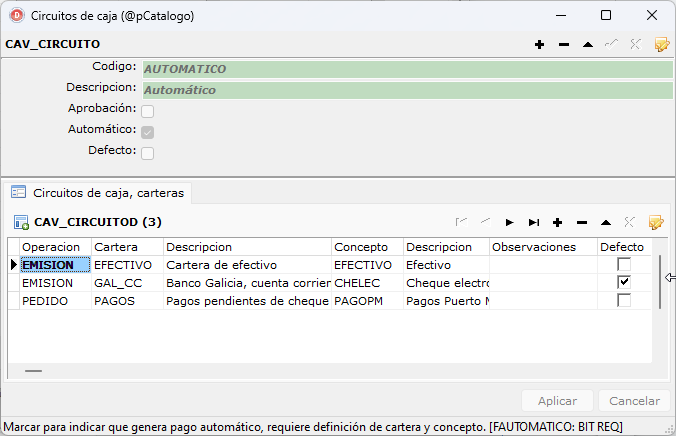Click the edit note icon in CAV_CIRCUITOD toolbar
Screen dimensions: 676x436
coord(657,222)
